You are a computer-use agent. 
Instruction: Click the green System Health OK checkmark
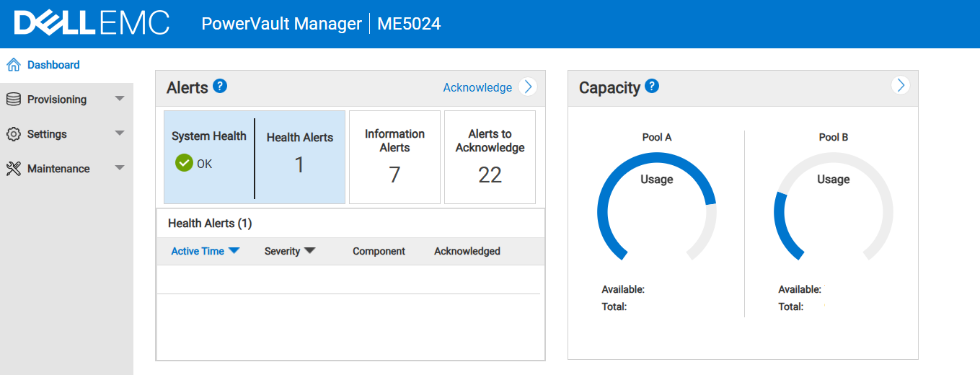click(x=184, y=163)
